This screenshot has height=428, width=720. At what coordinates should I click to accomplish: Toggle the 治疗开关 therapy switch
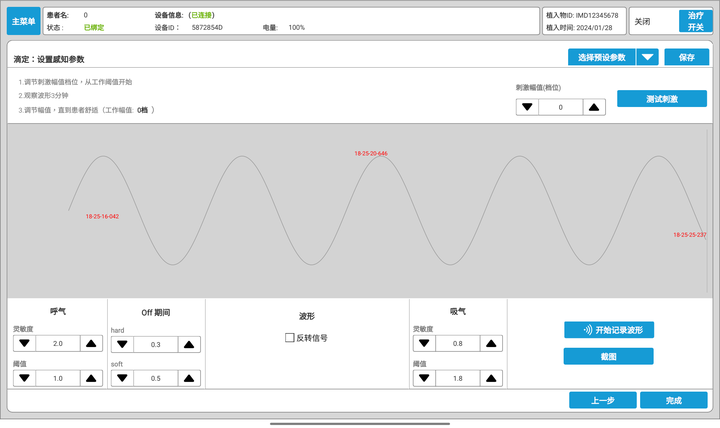pyautogui.click(x=695, y=20)
